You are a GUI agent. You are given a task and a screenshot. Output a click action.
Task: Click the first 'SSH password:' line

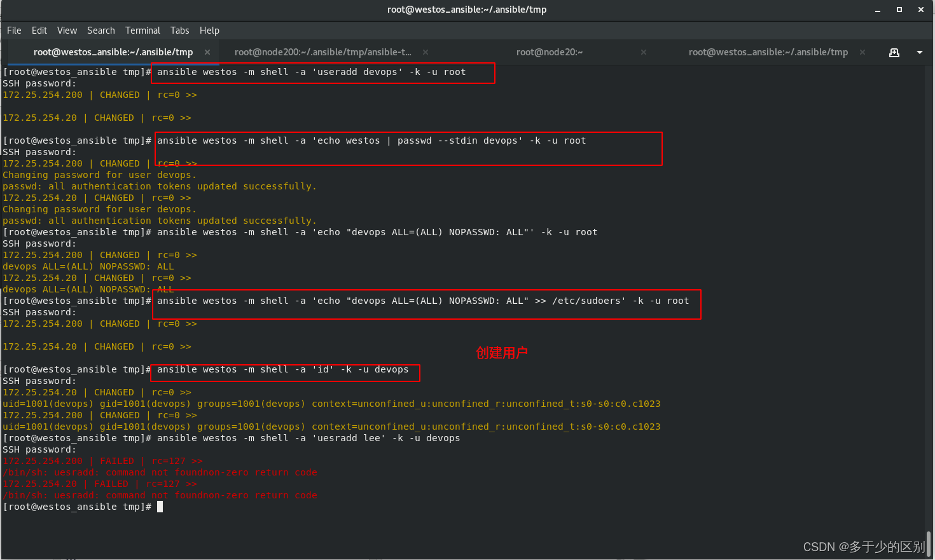click(x=39, y=83)
